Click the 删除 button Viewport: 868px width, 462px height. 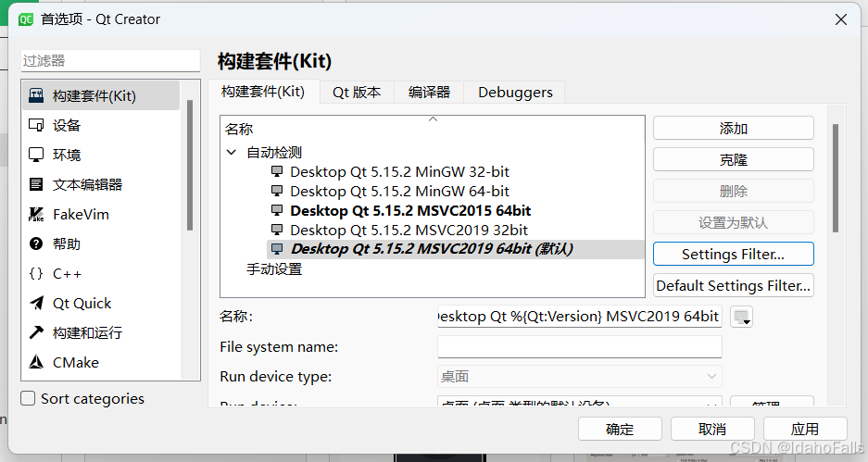coord(734,192)
